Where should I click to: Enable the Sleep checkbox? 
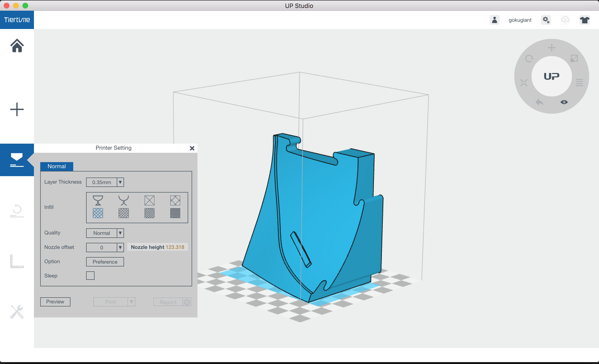[90, 276]
